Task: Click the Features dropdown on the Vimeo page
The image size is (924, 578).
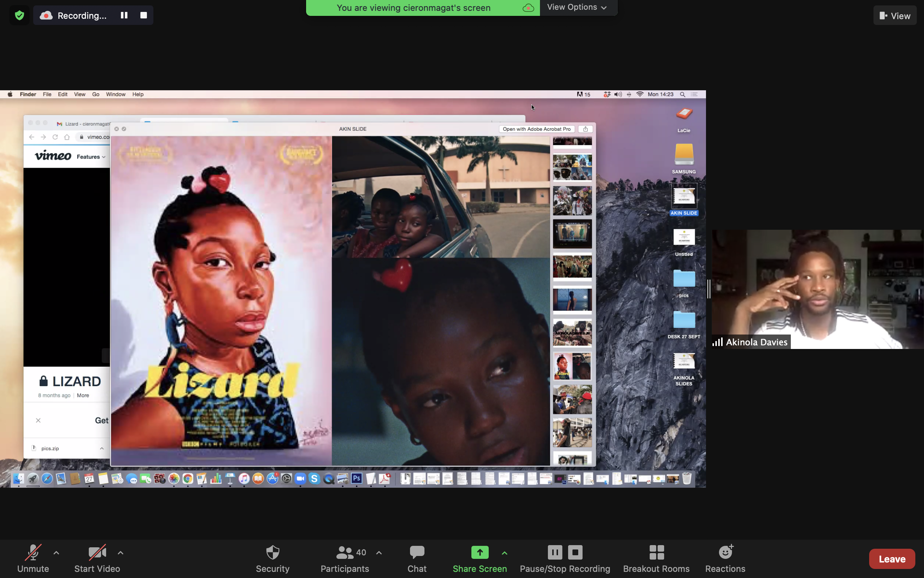Action: click(x=91, y=157)
